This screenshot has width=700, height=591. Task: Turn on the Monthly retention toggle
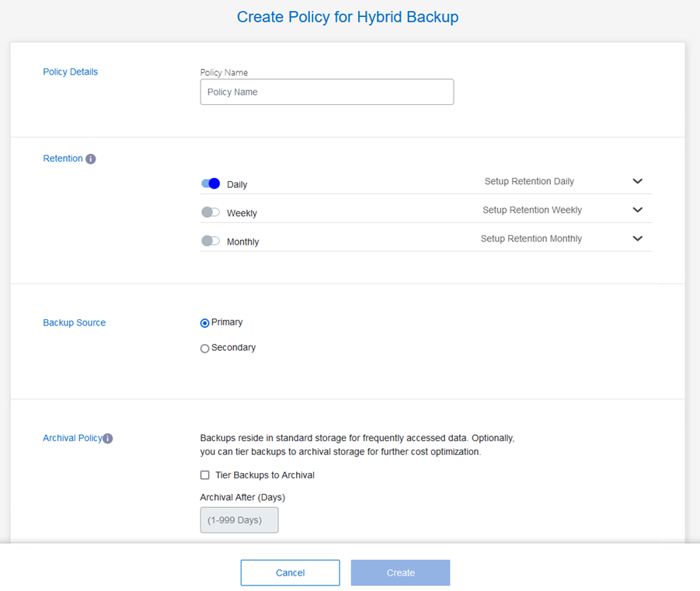click(211, 242)
